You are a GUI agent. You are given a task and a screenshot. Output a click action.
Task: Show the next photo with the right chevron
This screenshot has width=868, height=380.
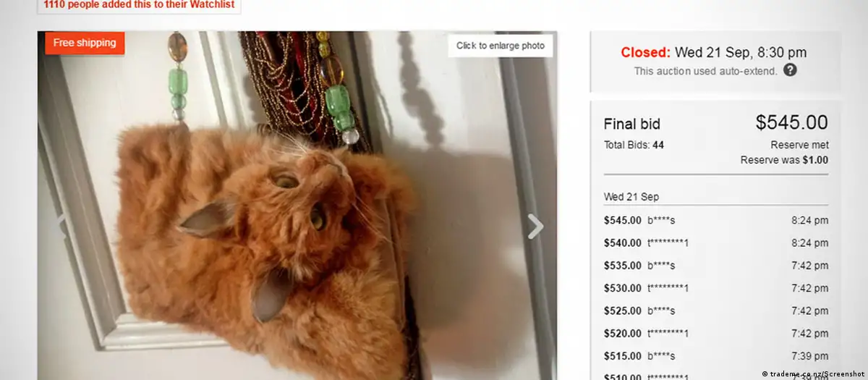535,227
